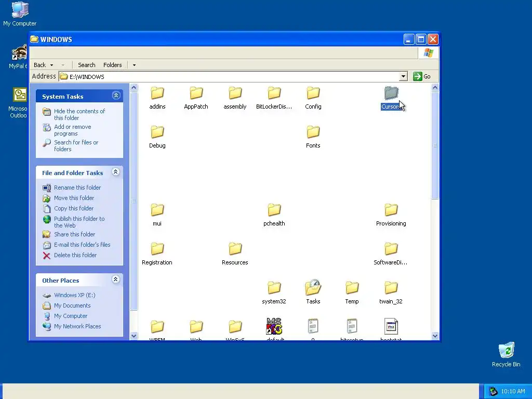Select the Debug folder
This screenshot has height=399, width=532.
[x=157, y=137]
